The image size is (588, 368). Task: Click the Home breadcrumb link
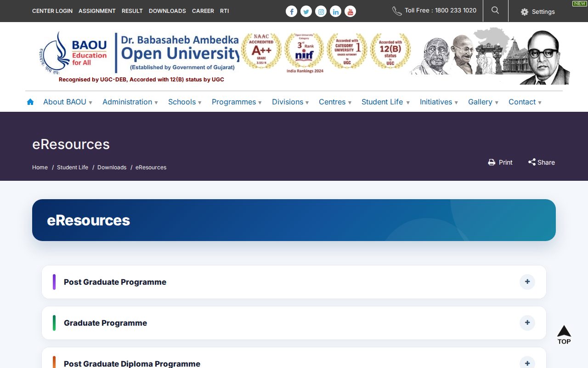[x=40, y=167]
